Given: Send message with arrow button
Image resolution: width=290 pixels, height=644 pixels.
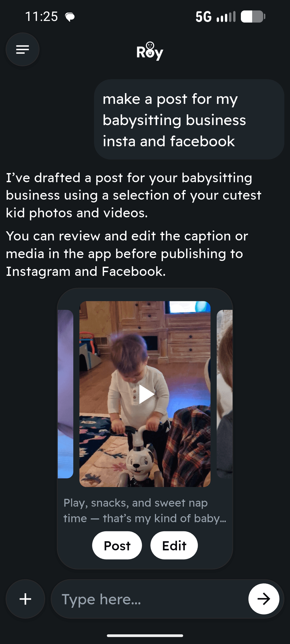Looking at the screenshot, I should (264, 599).
